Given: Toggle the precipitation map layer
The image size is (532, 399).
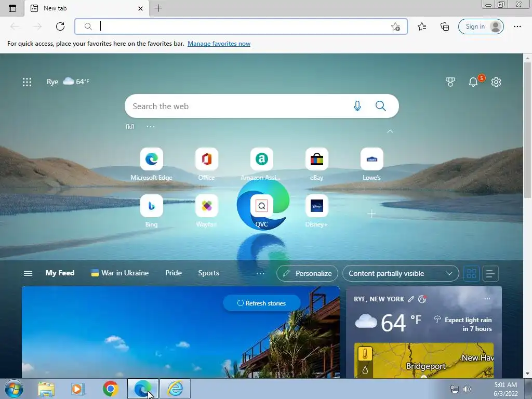Looking at the screenshot, I should click(x=365, y=370).
